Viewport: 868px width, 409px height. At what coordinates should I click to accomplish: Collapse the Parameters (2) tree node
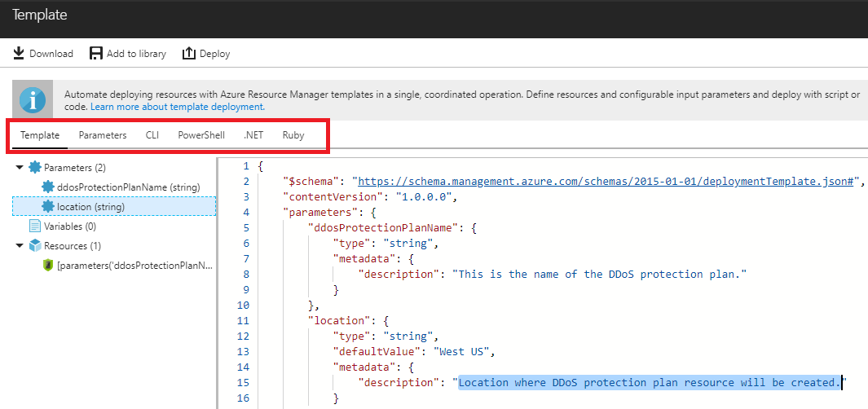pyautogui.click(x=20, y=167)
